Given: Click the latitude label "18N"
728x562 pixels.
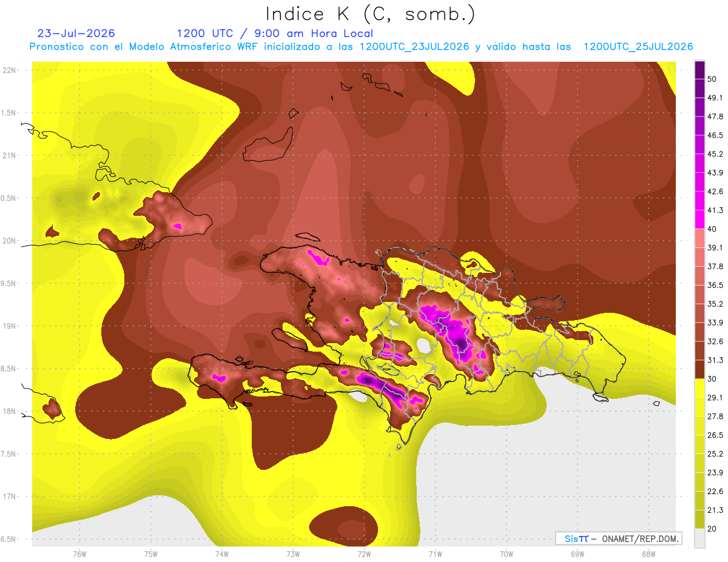Looking at the screenshot, I should tap(9, 412).
